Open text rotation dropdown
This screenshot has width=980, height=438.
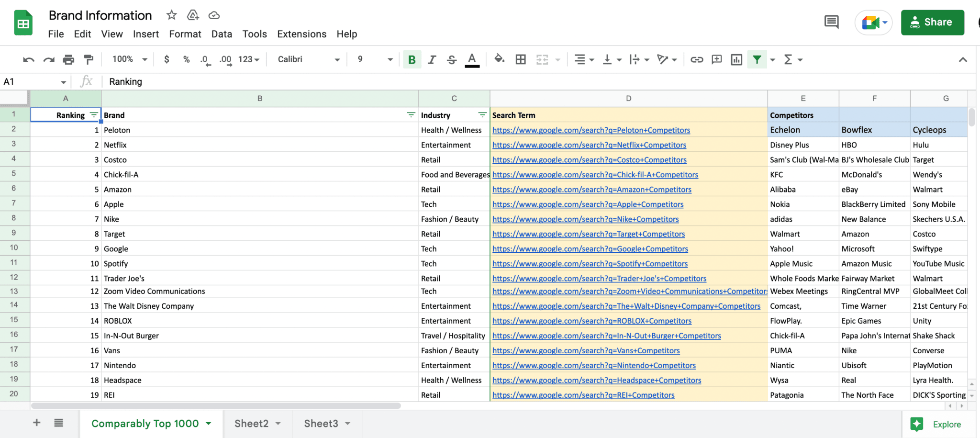click(x=667, y=59)
